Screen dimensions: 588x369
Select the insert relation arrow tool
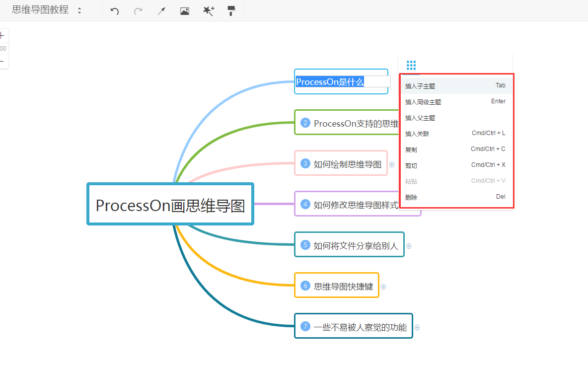click(161, 10)
